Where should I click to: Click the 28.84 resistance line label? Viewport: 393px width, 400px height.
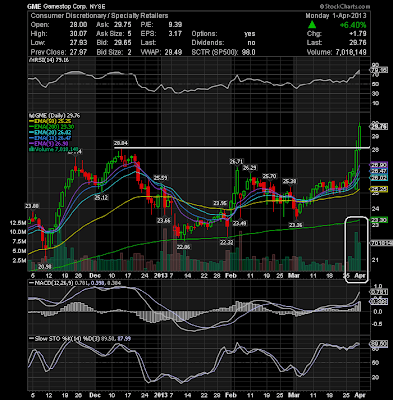click(x=121, y=143)
